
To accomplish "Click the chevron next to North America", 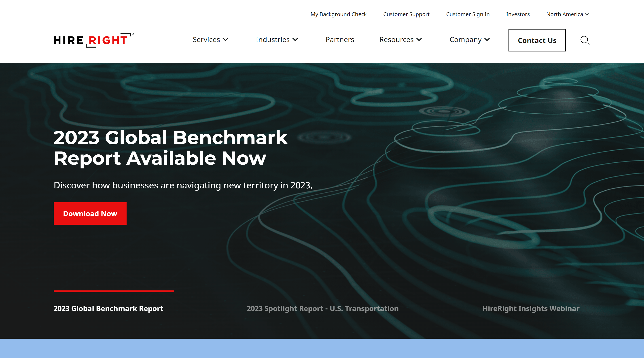I will (587, 14).
